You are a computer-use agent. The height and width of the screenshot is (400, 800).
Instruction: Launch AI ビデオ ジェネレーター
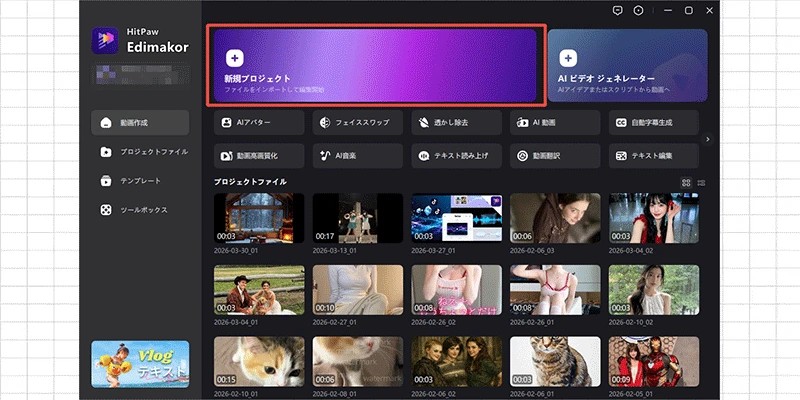click(628, 65)
